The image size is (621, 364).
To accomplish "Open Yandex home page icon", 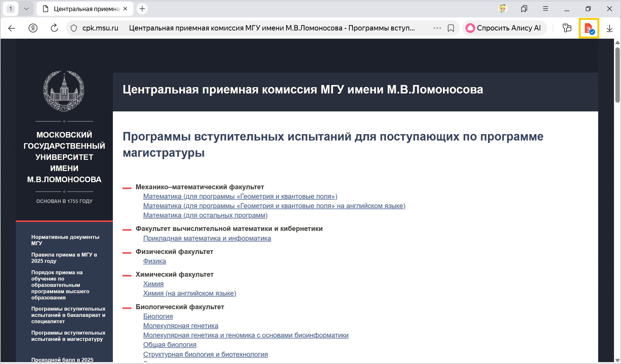I will coord(33,28).
